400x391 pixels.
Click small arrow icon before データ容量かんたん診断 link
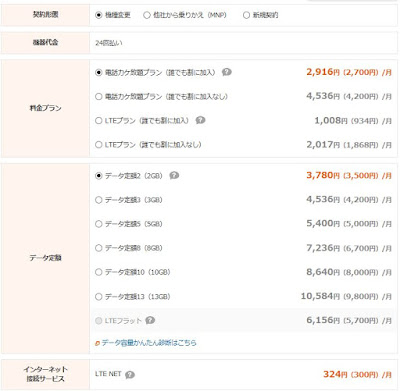(x=98, y=343)
